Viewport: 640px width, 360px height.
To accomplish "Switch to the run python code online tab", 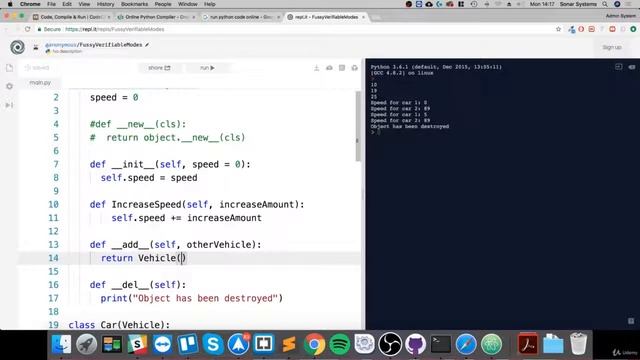I will click(x=241, y=17).
